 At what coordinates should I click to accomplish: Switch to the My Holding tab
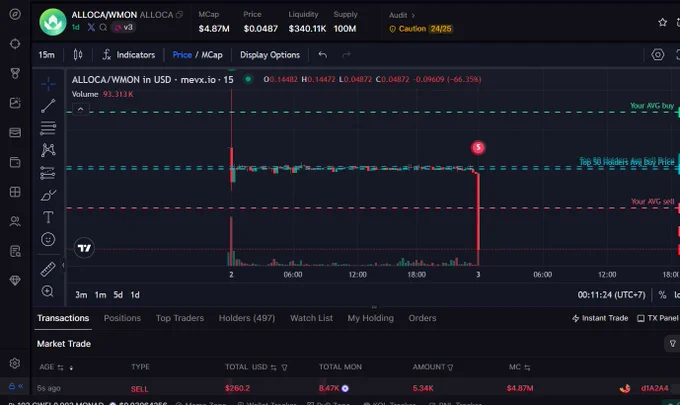coord(371,318)
